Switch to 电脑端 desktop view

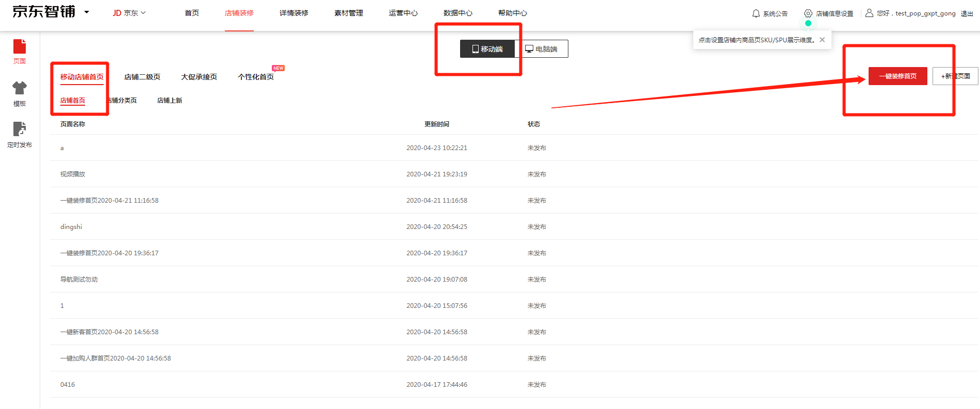pyautogui.click(x=542, y=49)
